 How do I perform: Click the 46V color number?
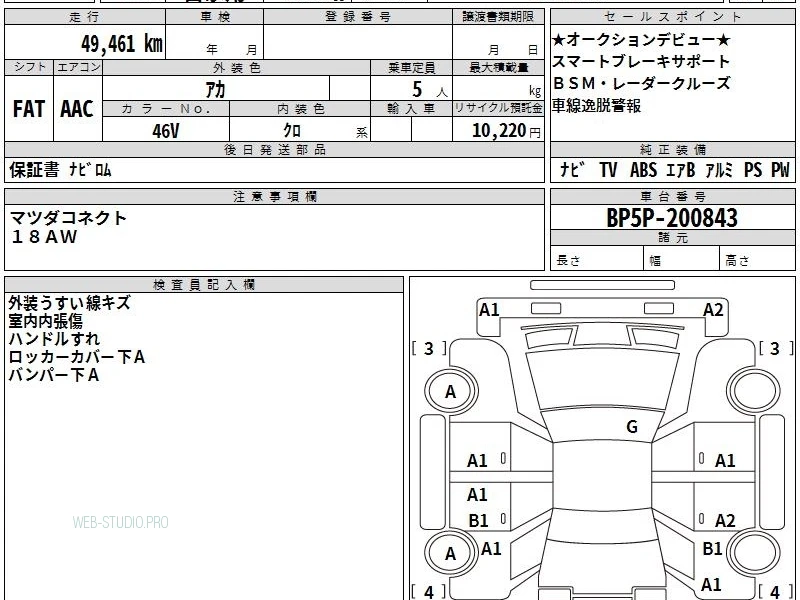point(166,131)
